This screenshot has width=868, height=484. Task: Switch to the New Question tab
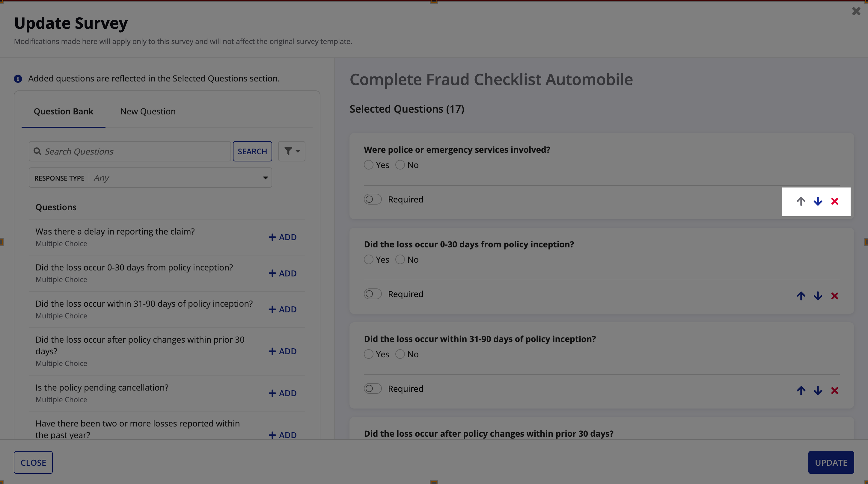(x=148, y=111)
